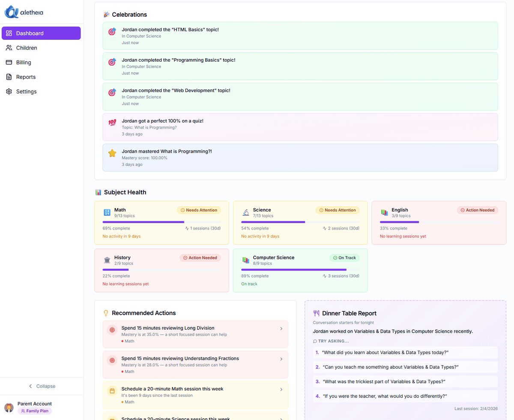Screen dimensions: 514x420
Task: Select the Children sidebar icon
Action: pyautogui.click(x=9, y=48)
